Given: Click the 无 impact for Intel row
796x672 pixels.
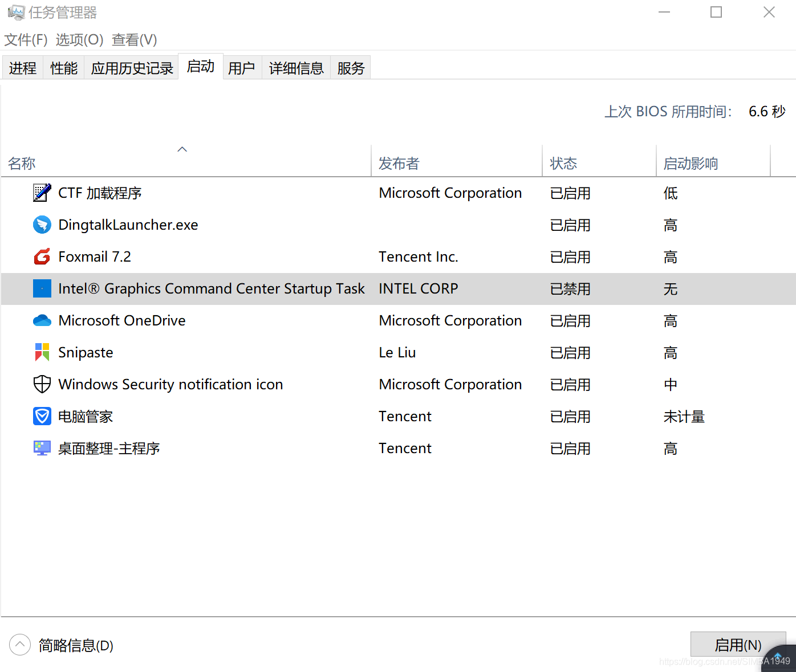Looking at the screenshot, I should [671, 289].
